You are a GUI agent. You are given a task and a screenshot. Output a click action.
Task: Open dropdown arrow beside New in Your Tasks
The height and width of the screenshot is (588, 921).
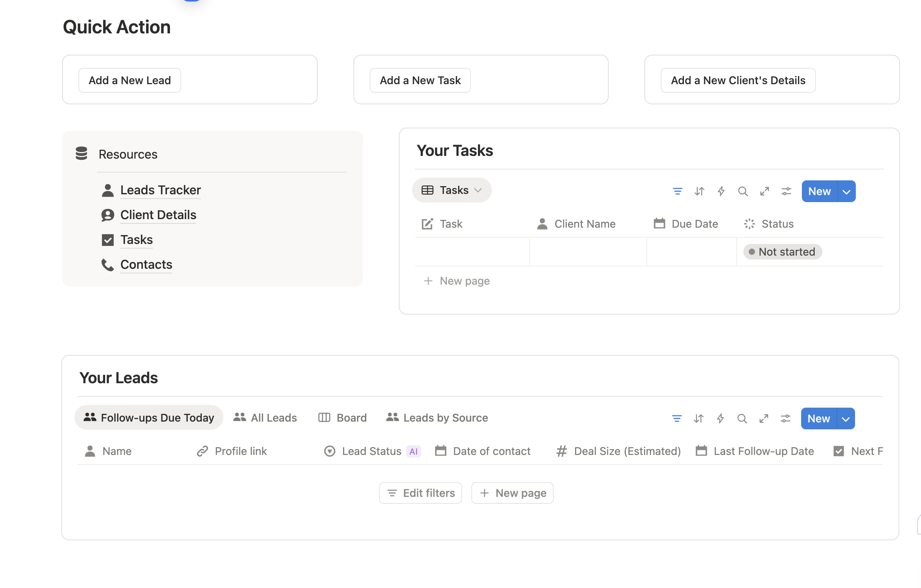pos(847,191)
